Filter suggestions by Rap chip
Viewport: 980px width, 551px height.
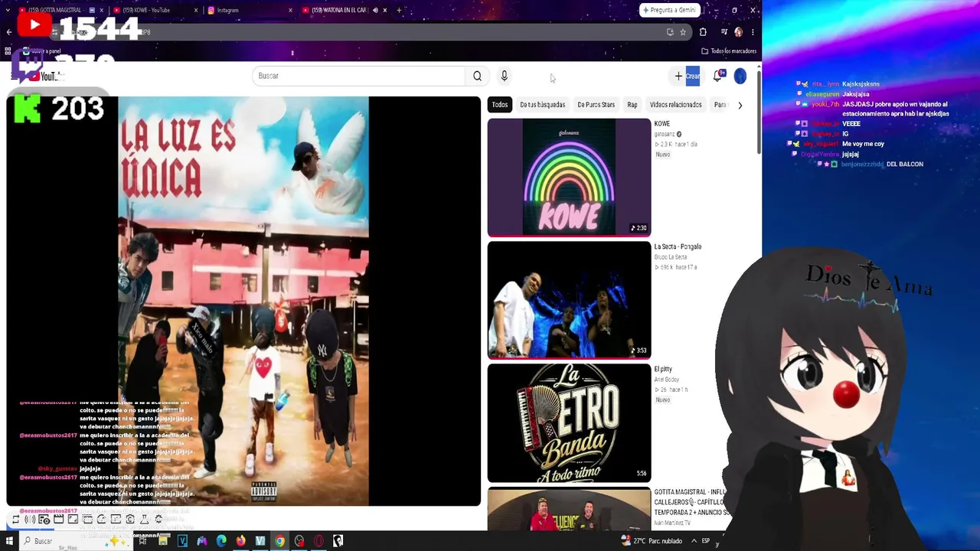click(x=632, y=105)
